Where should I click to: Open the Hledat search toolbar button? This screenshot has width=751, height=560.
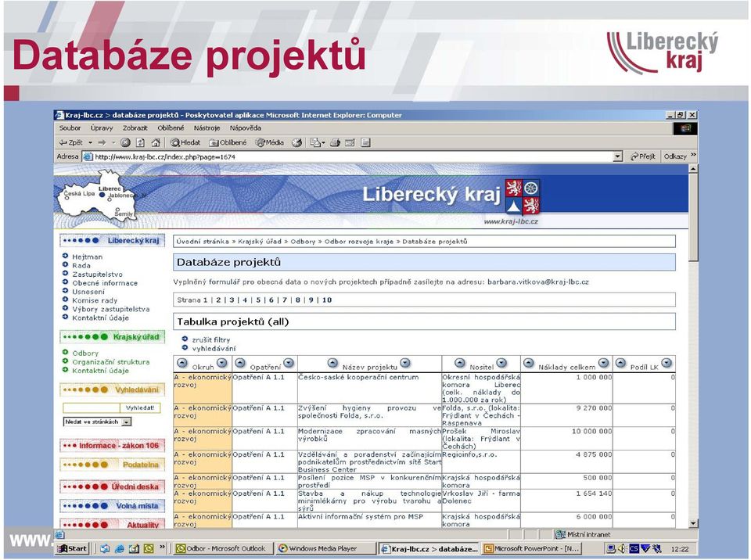[x=185, y=143]
